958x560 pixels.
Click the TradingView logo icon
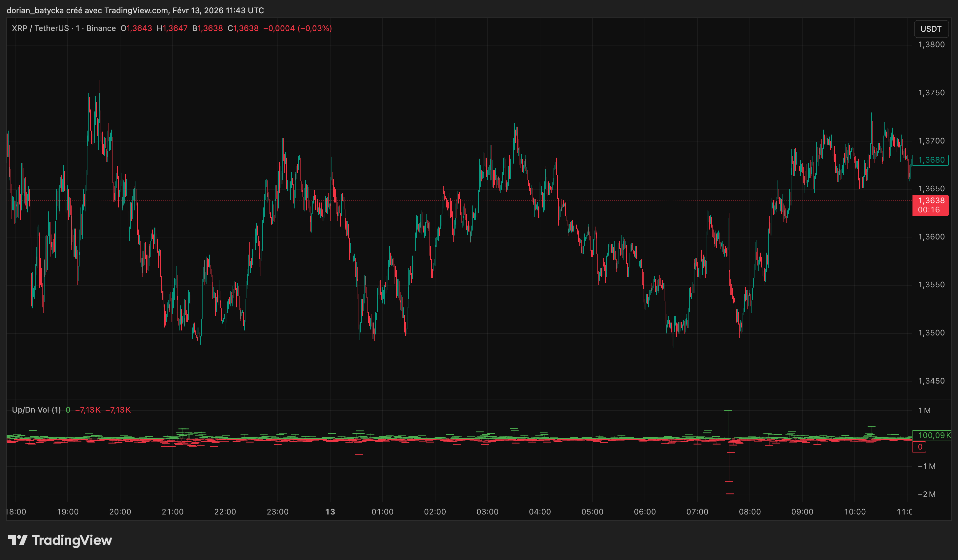[17, 540]
